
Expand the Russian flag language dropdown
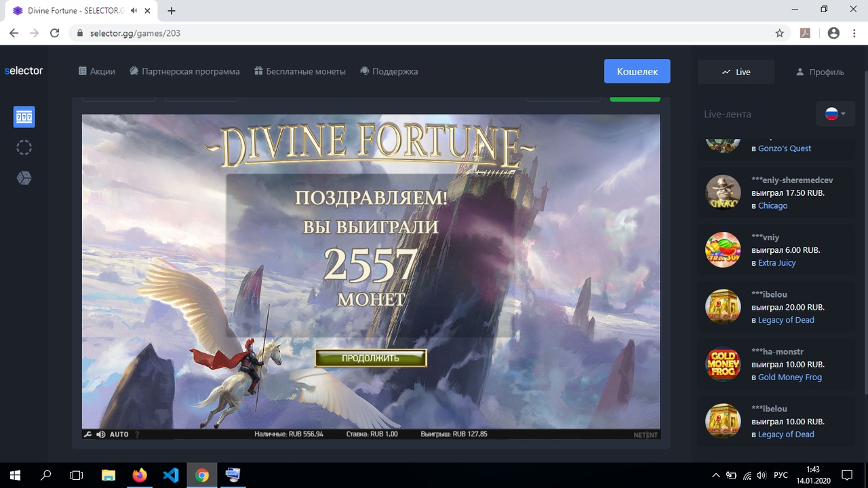click(835, 114)
